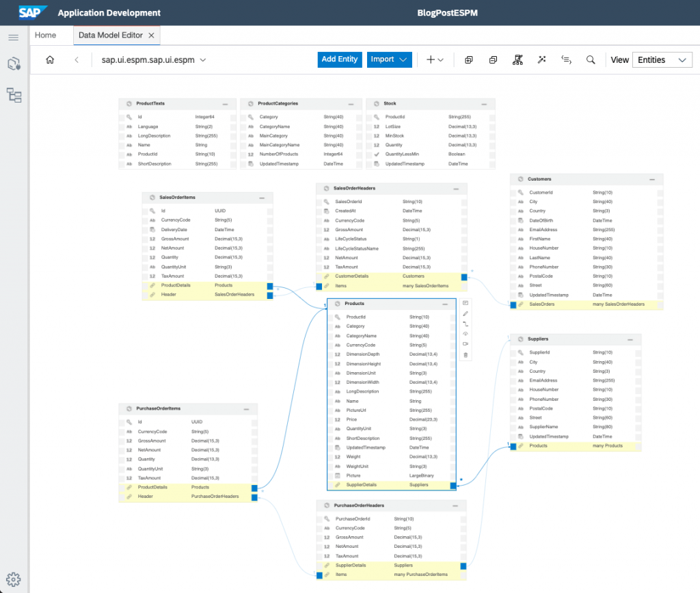Screen dimensions: 700x593
Task: Collapse the Suppliers entity box
Action: pyautogui.click(x=630, y=340)
